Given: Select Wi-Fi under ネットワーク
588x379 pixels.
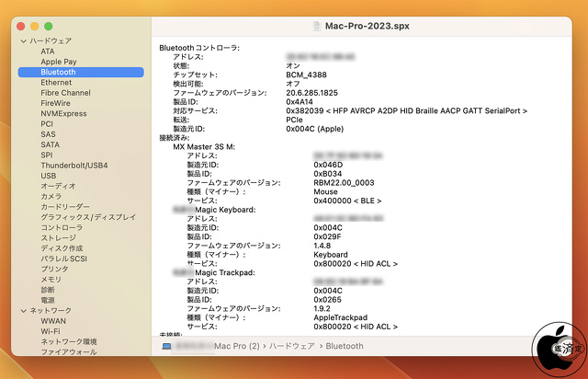Looking at the screenshot, I should coord(51,331).
